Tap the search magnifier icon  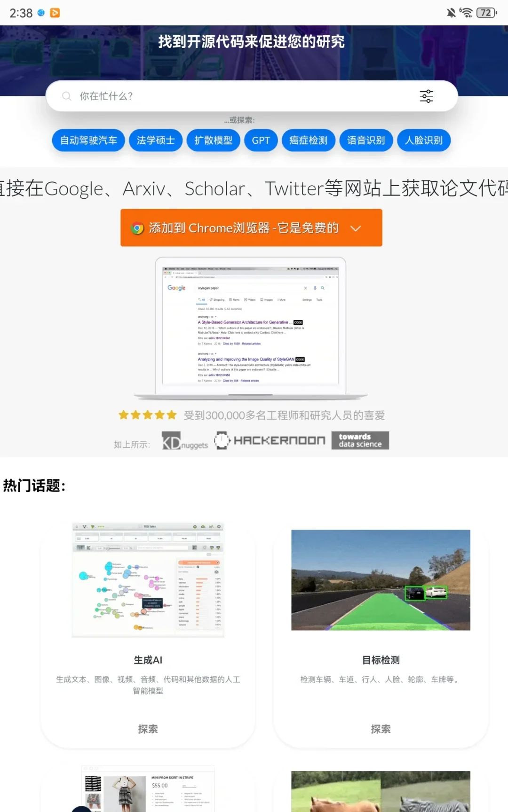[67, 96]
